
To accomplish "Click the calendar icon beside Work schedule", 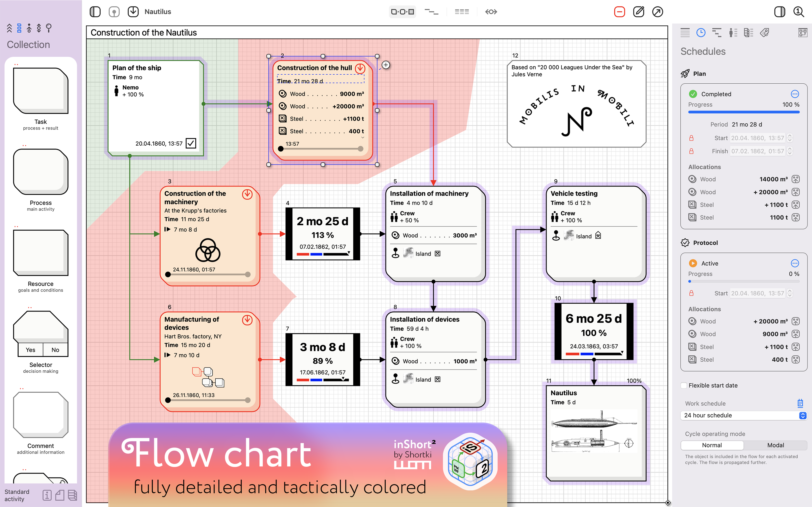I will [800, 403].
